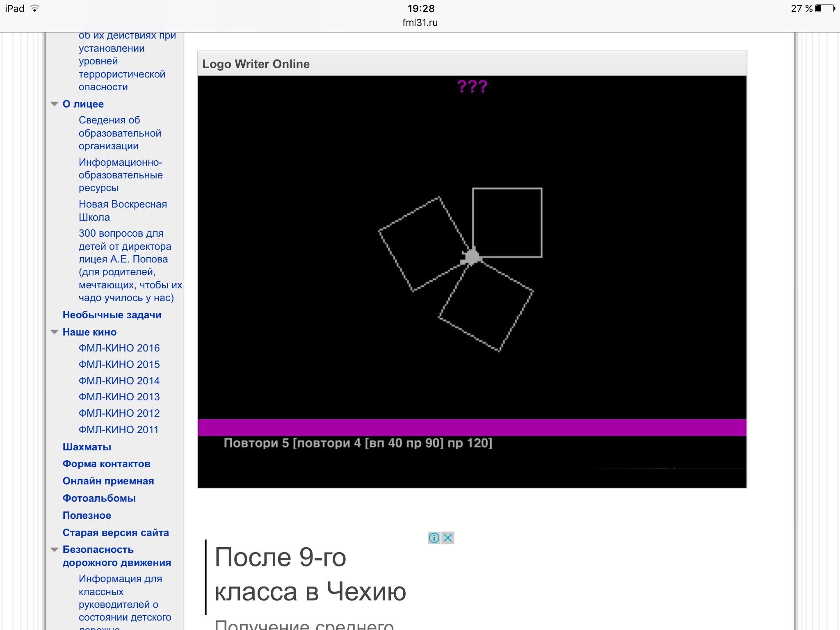Collapse 'Безопасность дорожного движения' section
This screenshot has height=630, width=840.
54,550
